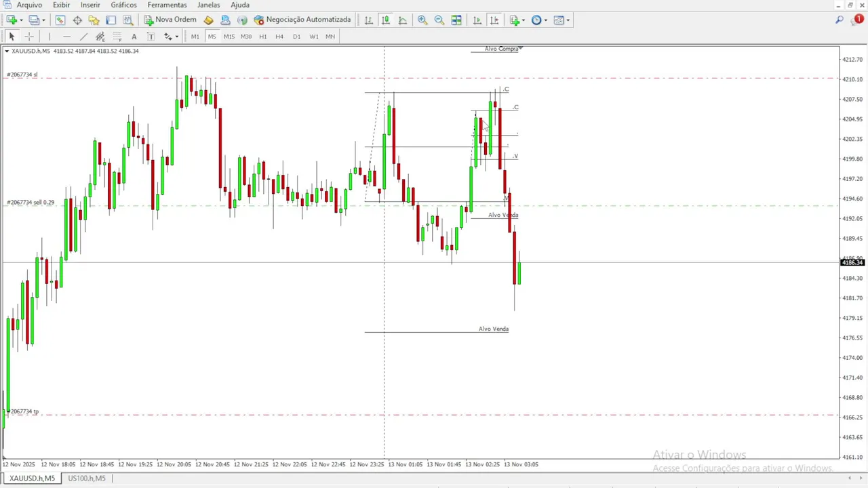Toggle Negociação Automatizada button
Screen dimensions: 868x488
pyautogui.click(x=302, y=20)
